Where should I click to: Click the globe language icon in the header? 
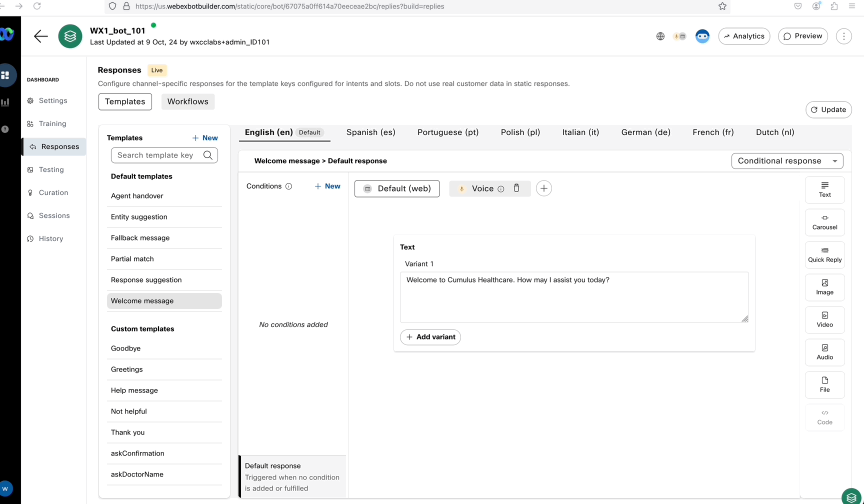coord(660,36)
